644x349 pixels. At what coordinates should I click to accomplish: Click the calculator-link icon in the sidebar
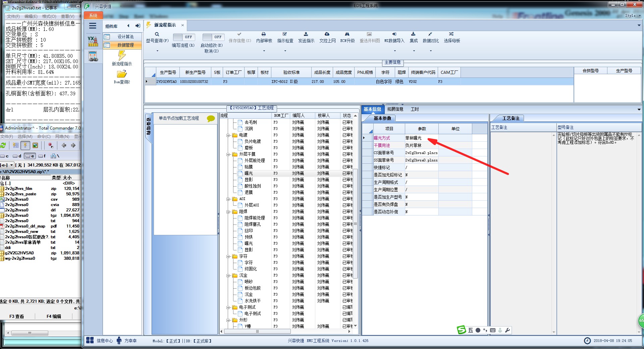(x=93, y=56)
